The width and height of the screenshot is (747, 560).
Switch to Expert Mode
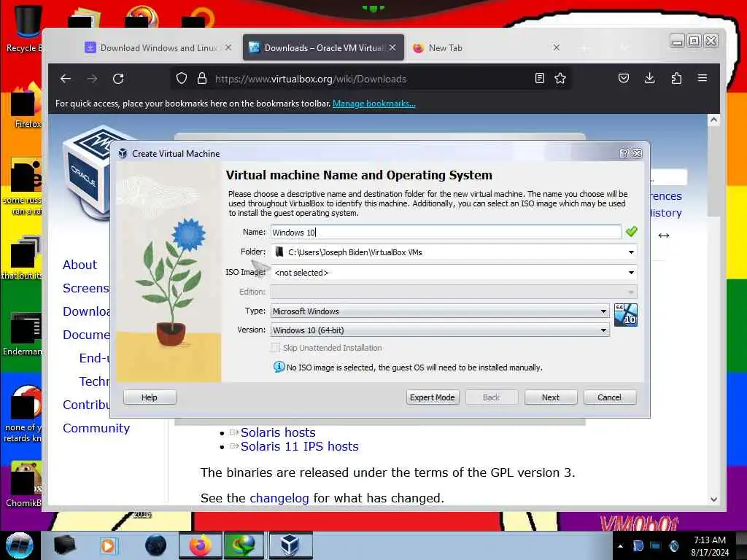point(433,397)
